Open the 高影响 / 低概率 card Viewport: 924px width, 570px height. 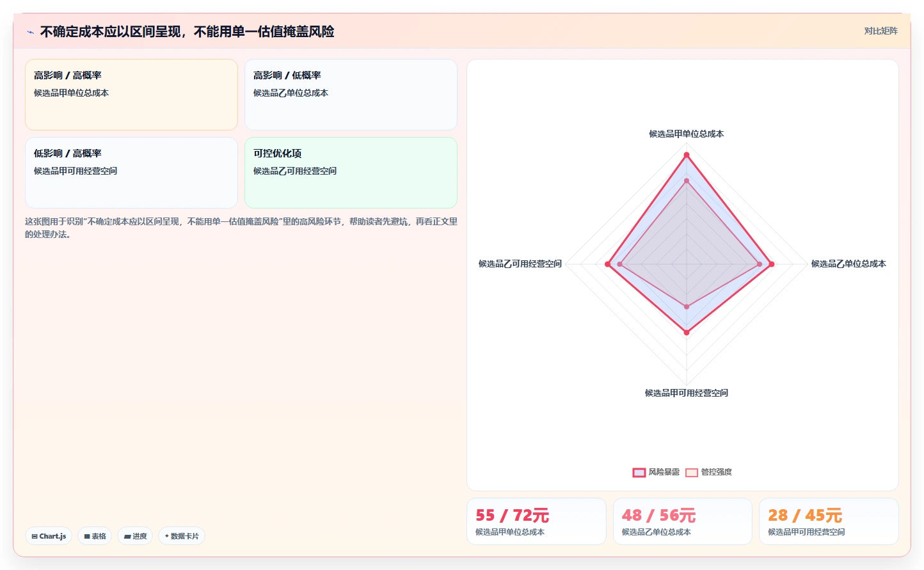pos(351,95)
